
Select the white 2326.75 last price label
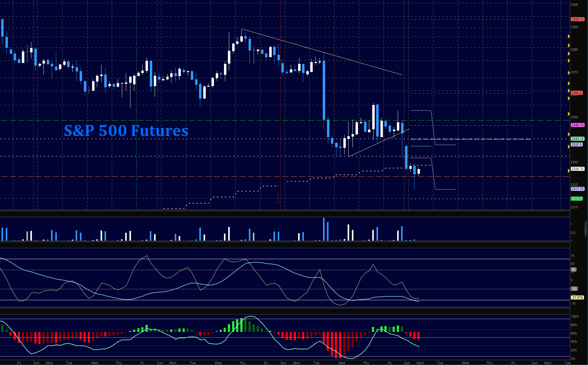(577, 169)
